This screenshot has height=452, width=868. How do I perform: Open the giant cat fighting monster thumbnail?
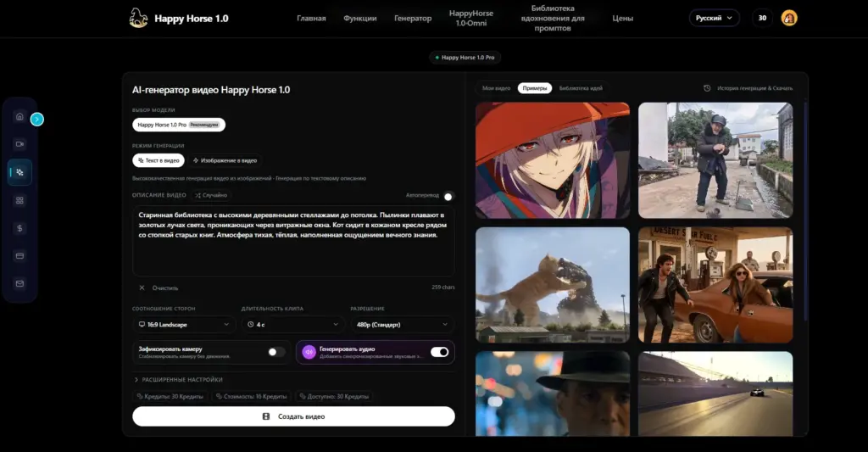(x=553, y=285)
